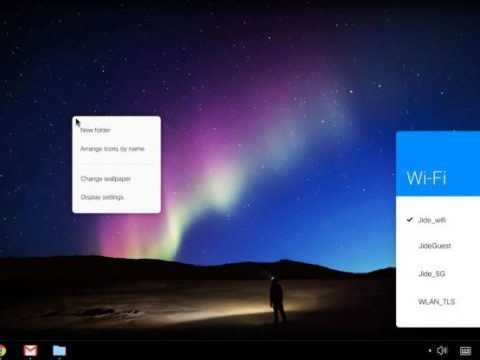This screenshot has height=360, width=480.
Task: Connect to the Jide_5G network
Action: pyautogui.click(x=432, y=274)
